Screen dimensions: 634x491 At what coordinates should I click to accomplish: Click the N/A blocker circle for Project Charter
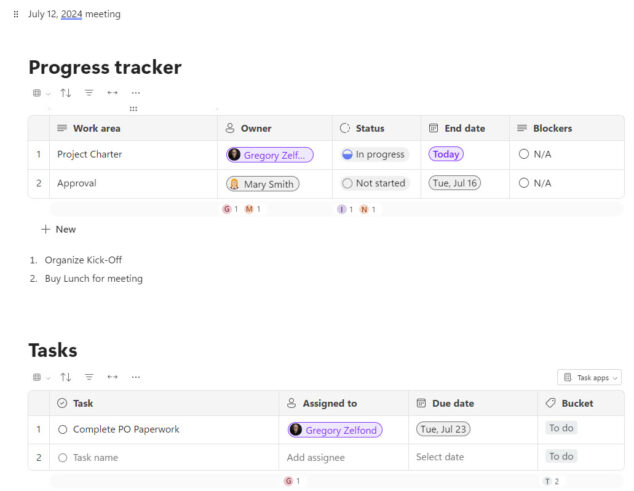point(524,154)
